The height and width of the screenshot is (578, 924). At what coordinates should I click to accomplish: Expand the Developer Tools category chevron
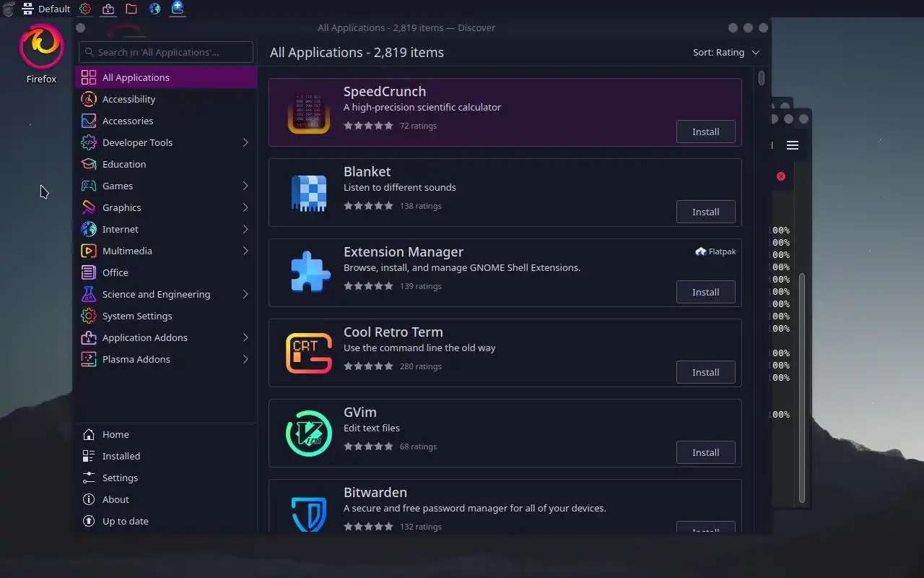coord(245,142)
